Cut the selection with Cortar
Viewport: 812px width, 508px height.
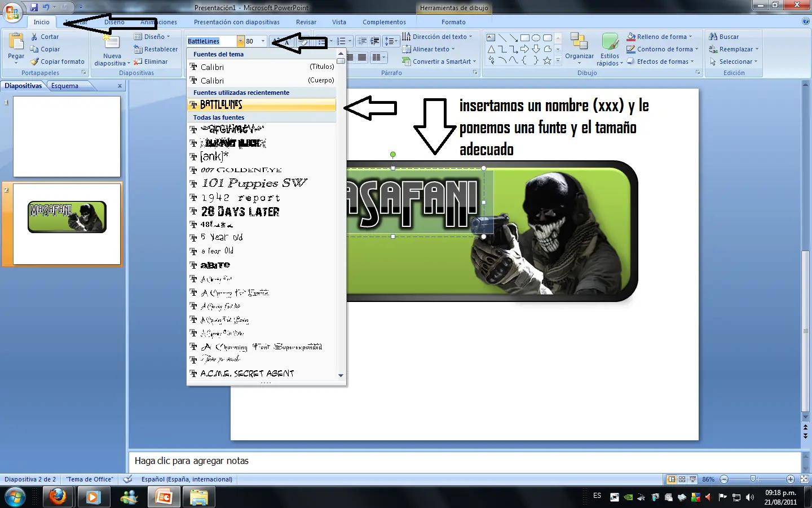point(45,37)
